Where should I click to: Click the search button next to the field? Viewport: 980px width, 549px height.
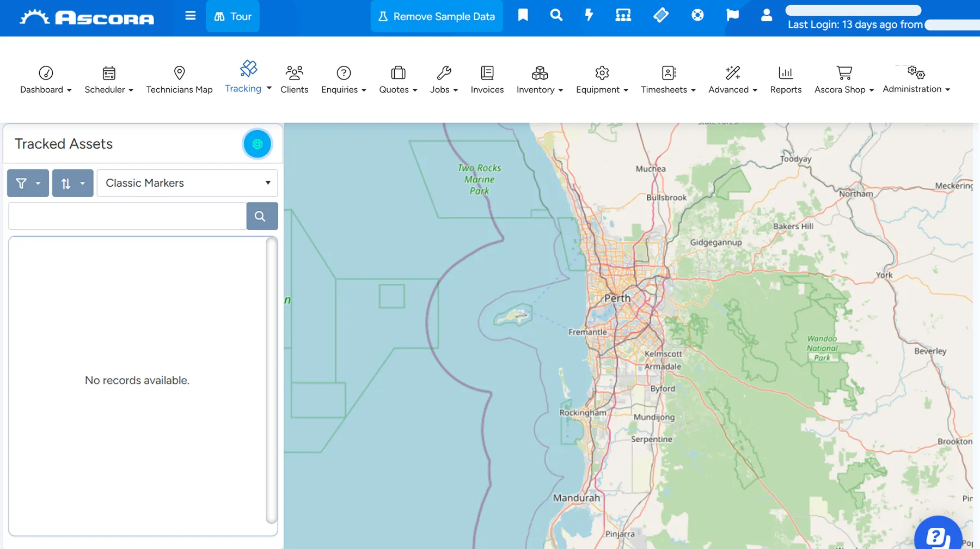[x=262, y=216]
